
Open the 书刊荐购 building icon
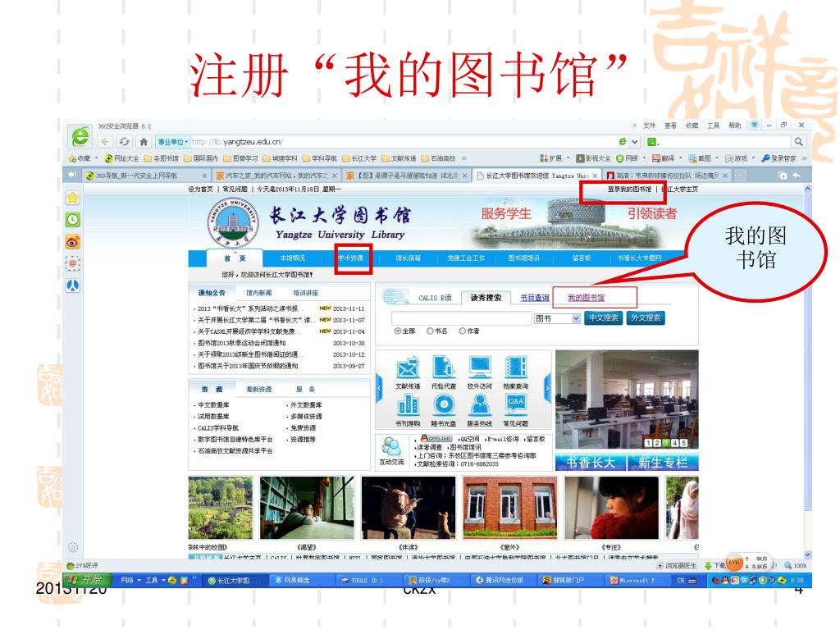tap(408, 405)
